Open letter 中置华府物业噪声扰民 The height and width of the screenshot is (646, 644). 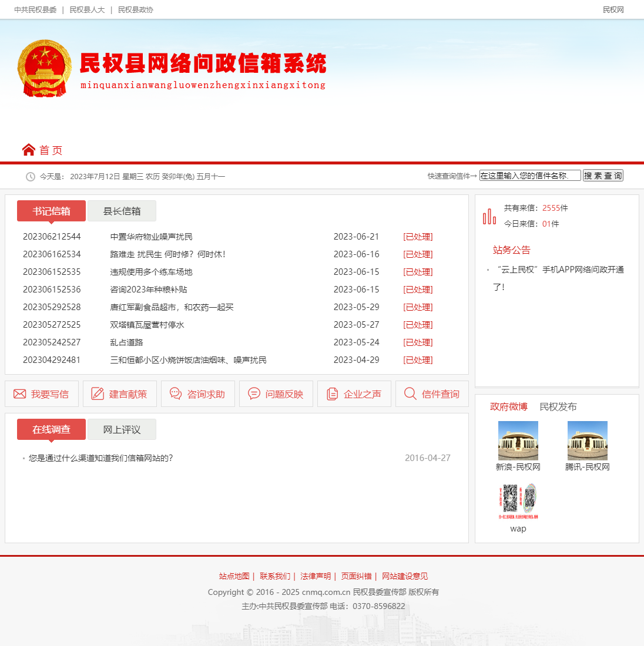point(152,237)
